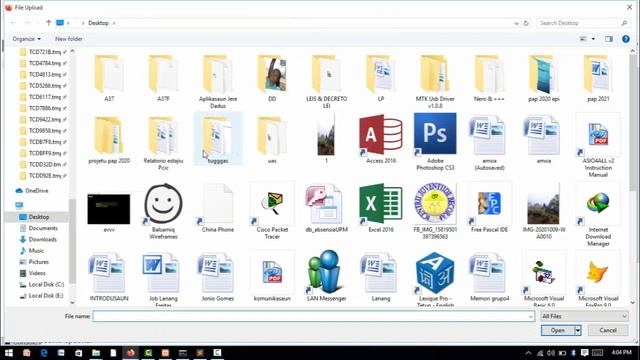Select the LEIS & DECRETO LEI folder
Image resolution: width=640 pixels, height=360 pixels.
pyautogui.click(x=326, y=81)
